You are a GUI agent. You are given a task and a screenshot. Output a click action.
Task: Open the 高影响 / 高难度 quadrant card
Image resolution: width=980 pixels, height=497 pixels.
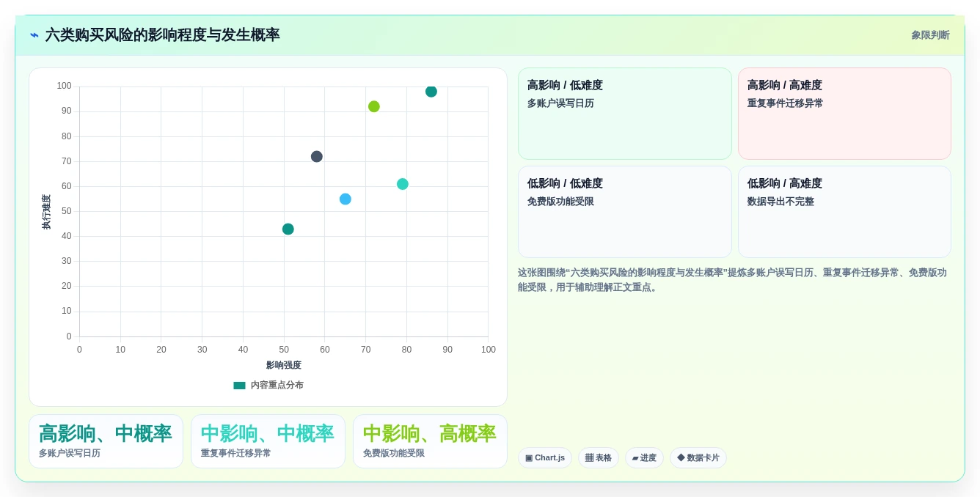[844, 114]
